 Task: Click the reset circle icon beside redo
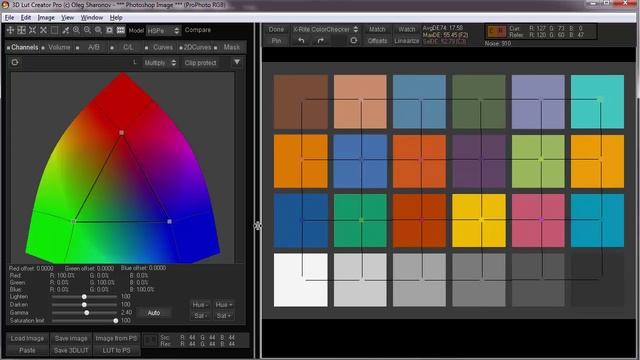click(x=353, y=40)
